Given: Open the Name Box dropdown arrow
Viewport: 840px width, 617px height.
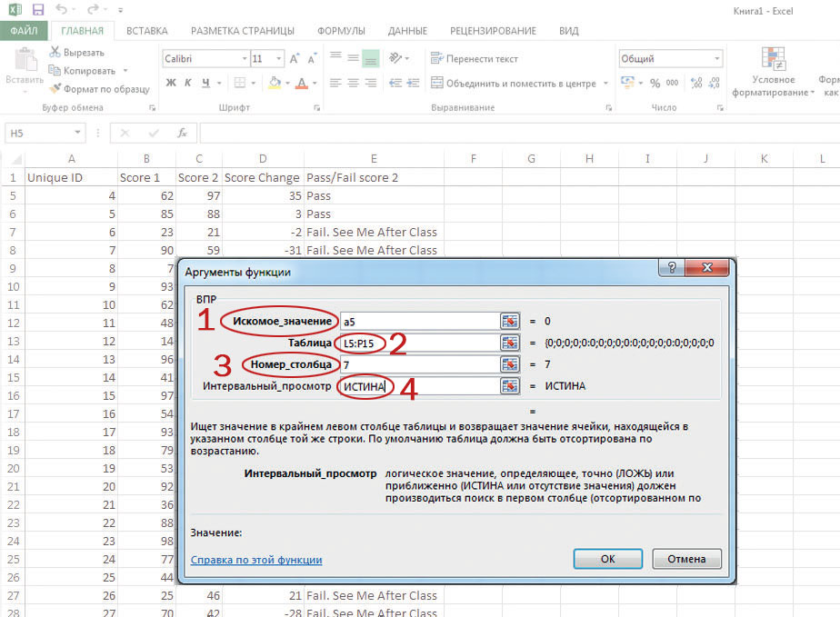Looking at the screenshot, I should 76,134.
